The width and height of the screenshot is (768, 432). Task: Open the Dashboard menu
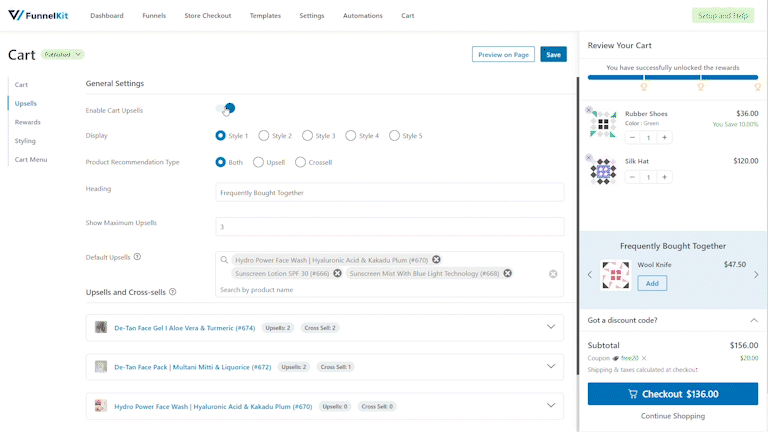[107, 16]
